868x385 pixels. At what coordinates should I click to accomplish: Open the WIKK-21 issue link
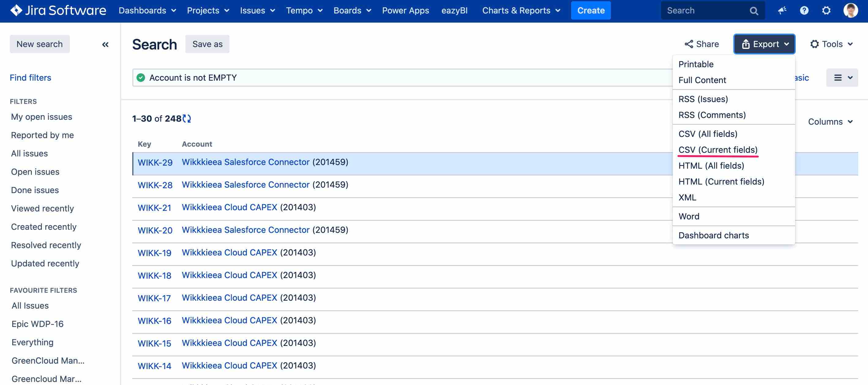coord(154,208)
